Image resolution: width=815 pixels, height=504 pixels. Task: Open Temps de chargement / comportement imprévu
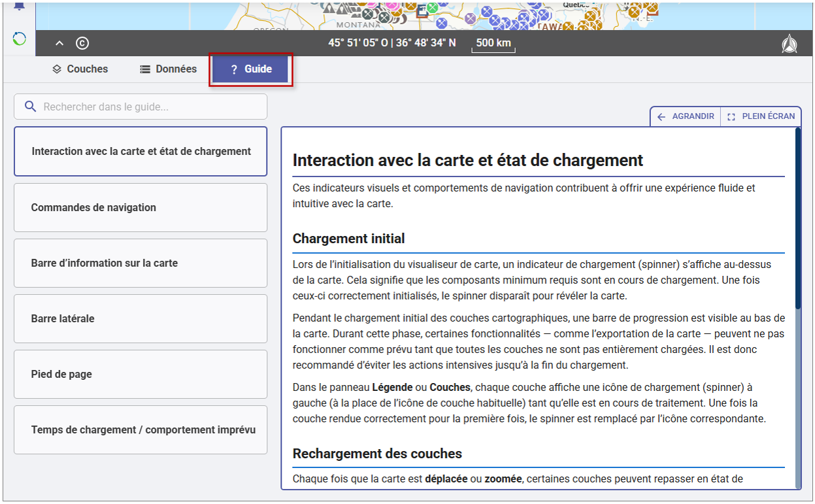pos(141,429)
